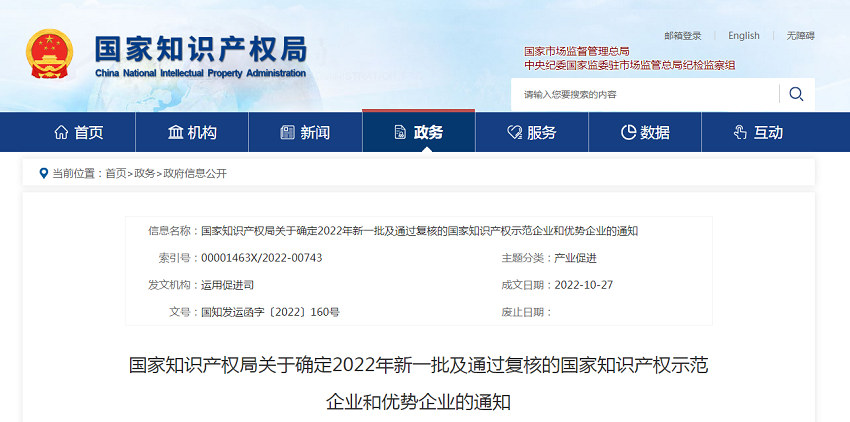Viewport: 850px width, 422px height.
Task: Click the 邮箱登录 link
Action: pos(683,36)
